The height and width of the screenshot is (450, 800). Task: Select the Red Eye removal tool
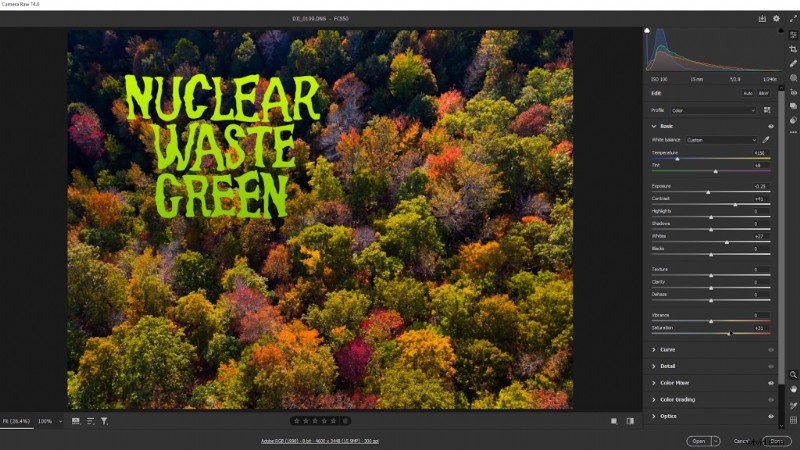pos(793,92)
